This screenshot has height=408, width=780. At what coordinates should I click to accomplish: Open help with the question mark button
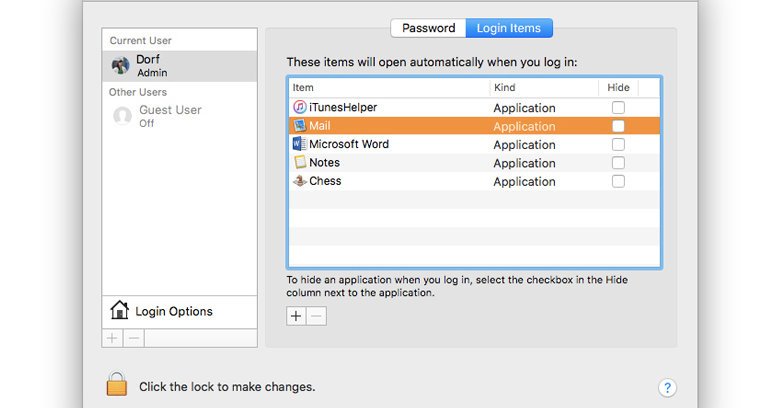point(667,388)
